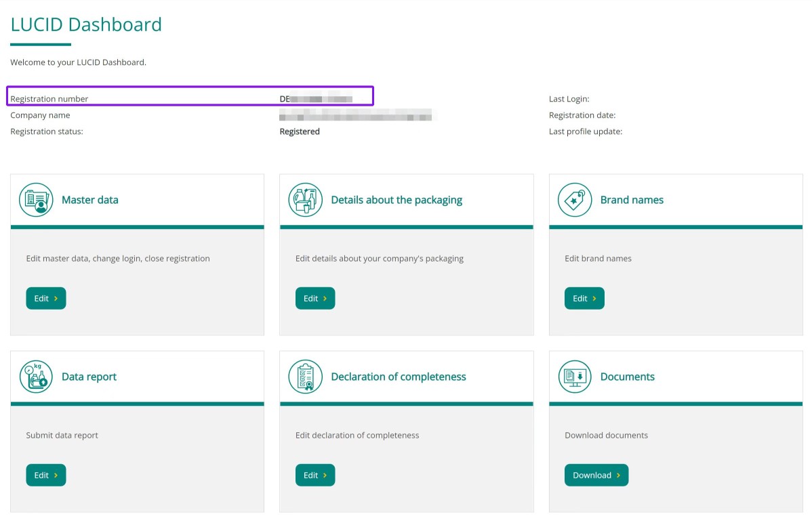Open the Master data card heading
This screenshot has width=812, height=523.
pos(89,200)
